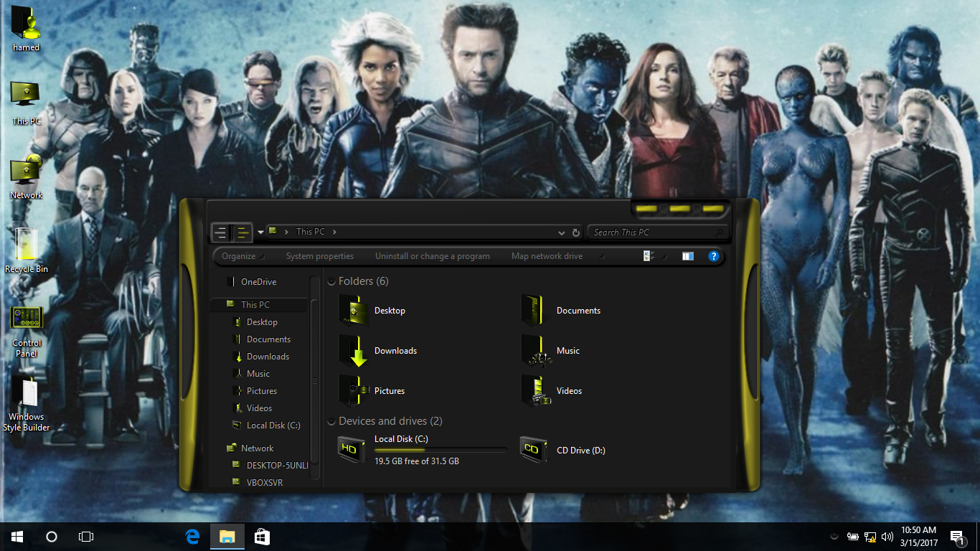
Task: Collapse the Folders (6) group
Action: click(x=331, y=282)
